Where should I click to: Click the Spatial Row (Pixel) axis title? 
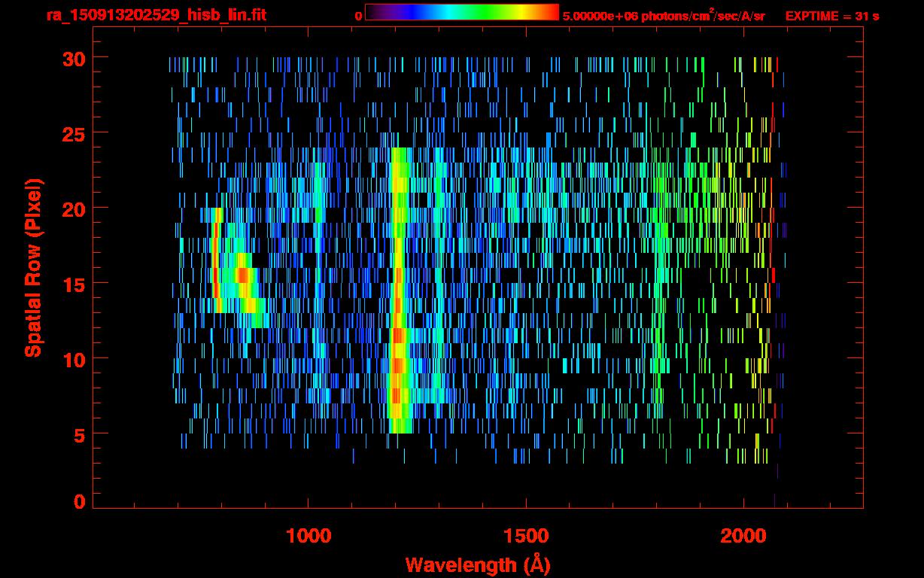click(33, 267)
